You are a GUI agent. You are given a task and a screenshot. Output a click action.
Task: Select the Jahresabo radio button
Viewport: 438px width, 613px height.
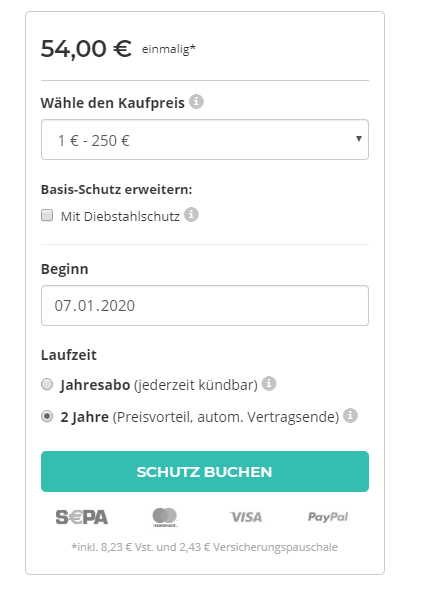coord(47,384)
